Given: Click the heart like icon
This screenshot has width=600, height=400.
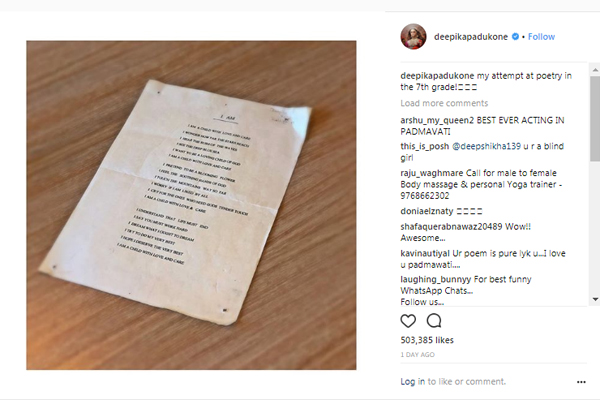Looking at the screenshot, I should tap(408, 321).
